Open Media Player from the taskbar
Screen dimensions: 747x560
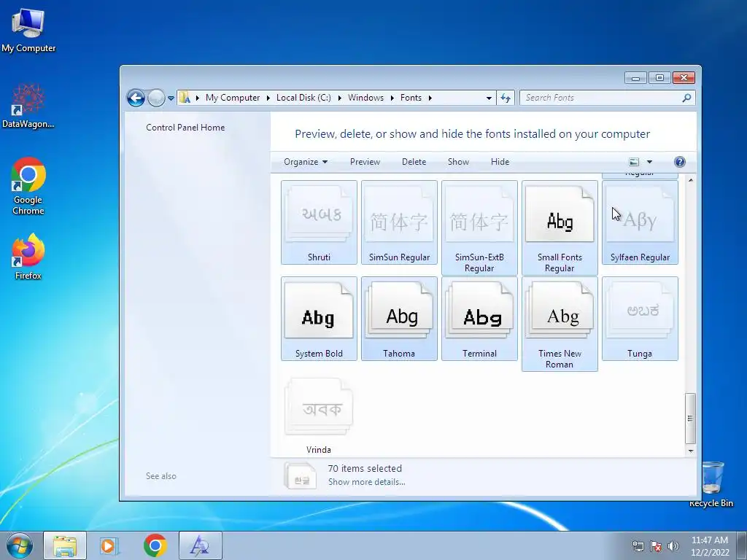tap(109, 545)
